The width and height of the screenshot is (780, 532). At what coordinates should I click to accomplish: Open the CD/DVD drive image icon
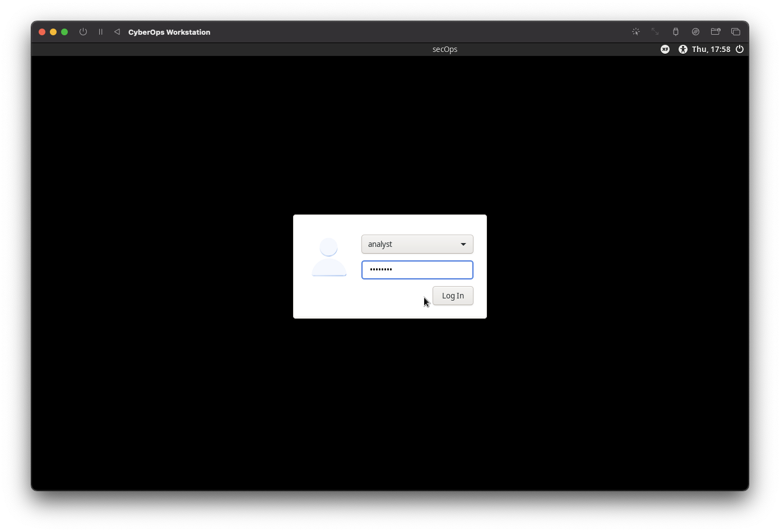pyautogui.click(x=695, y=32)
